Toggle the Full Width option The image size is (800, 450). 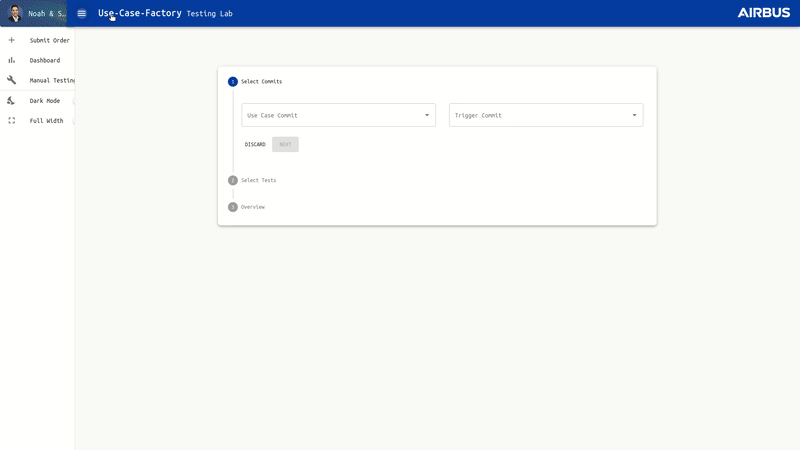pyautogui.click(x=37, y=120)
